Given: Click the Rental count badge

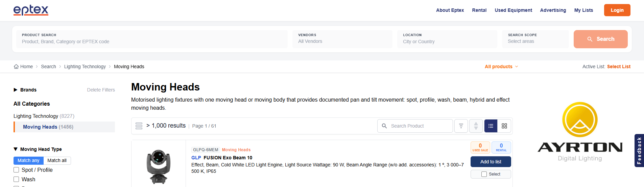Looking at the screenshot, I should click(x=501, y=148).
